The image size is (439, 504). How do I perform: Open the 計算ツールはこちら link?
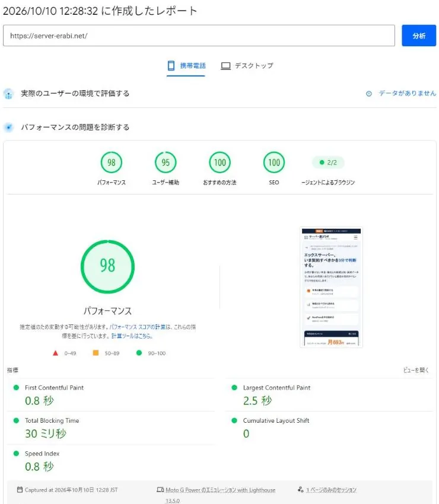(132, 336)
